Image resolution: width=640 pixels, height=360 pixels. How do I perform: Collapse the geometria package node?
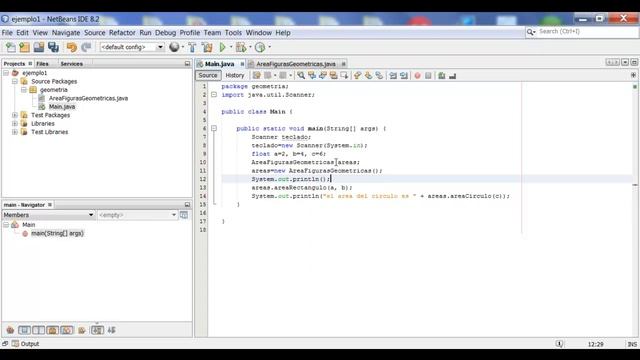point(24,90)
